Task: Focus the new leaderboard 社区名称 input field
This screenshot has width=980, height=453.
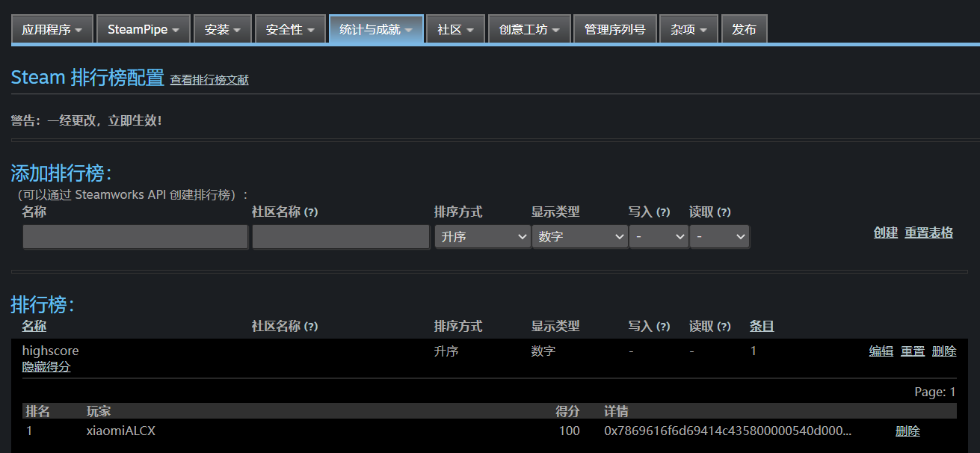Action: [341, 236]
